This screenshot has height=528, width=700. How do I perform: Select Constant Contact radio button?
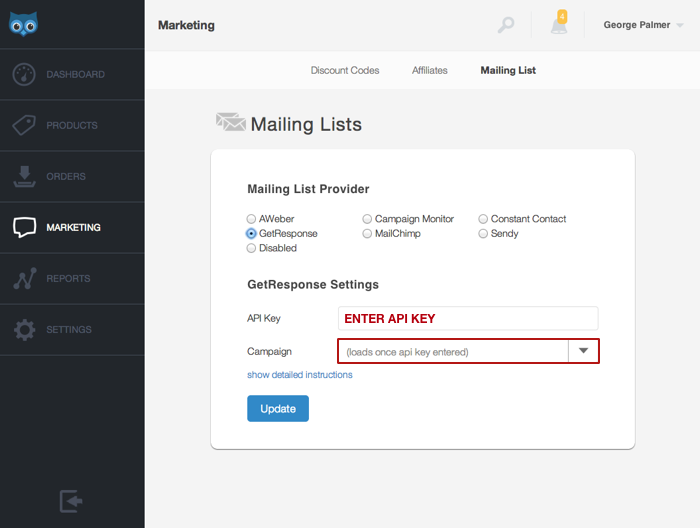[483, 219]
